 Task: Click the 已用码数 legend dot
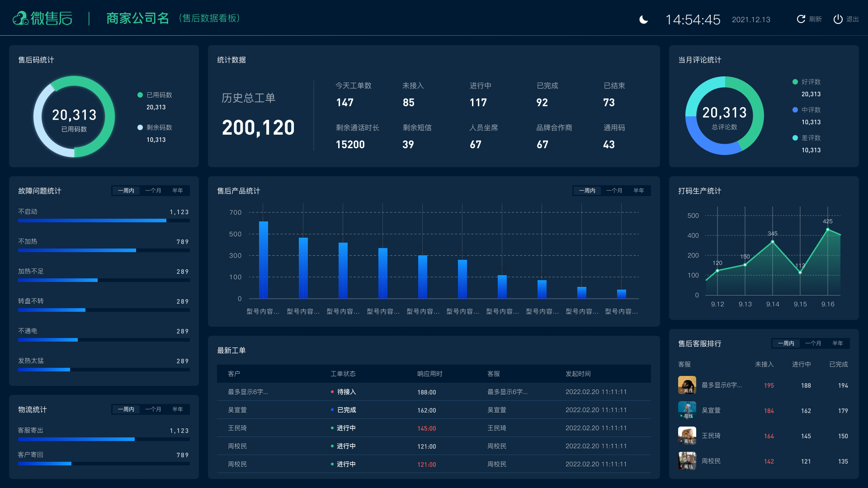(140, 95)
